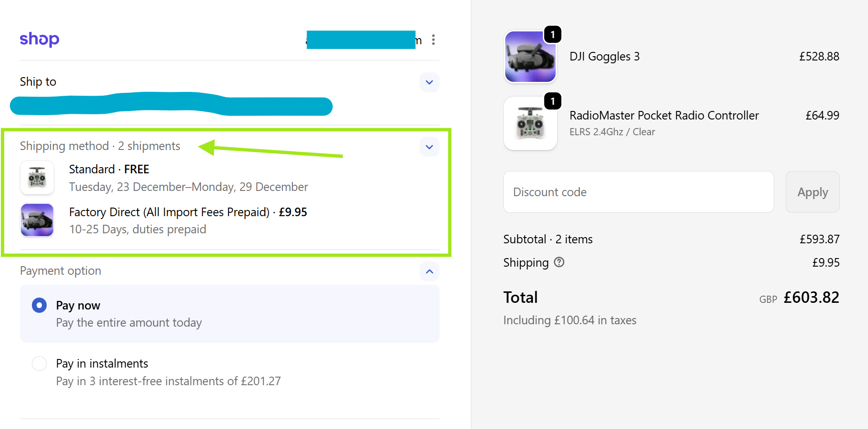Viewport: 868px width, 429px height.
Task: Focus the Discount code field
Action: point(638,192)
